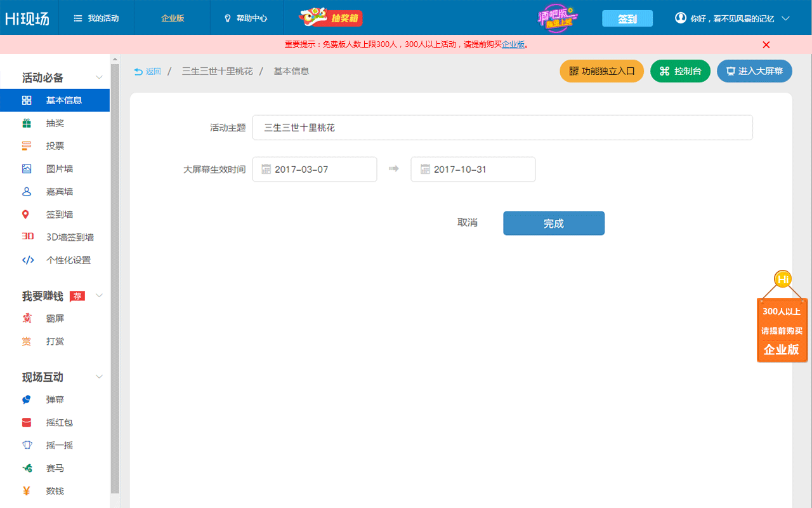Click the 霸屏 icon
Screen dimensions: 812x508
[x=26, y=319]
